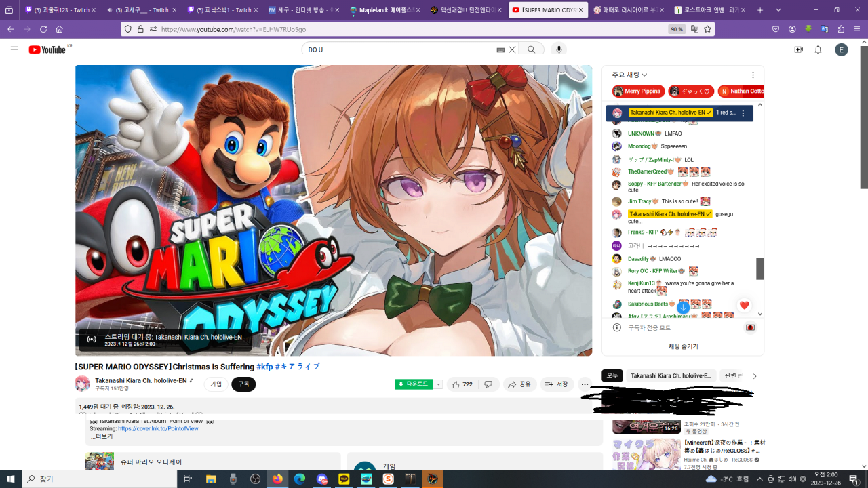Expand description with ...더보기

[102, 436]
